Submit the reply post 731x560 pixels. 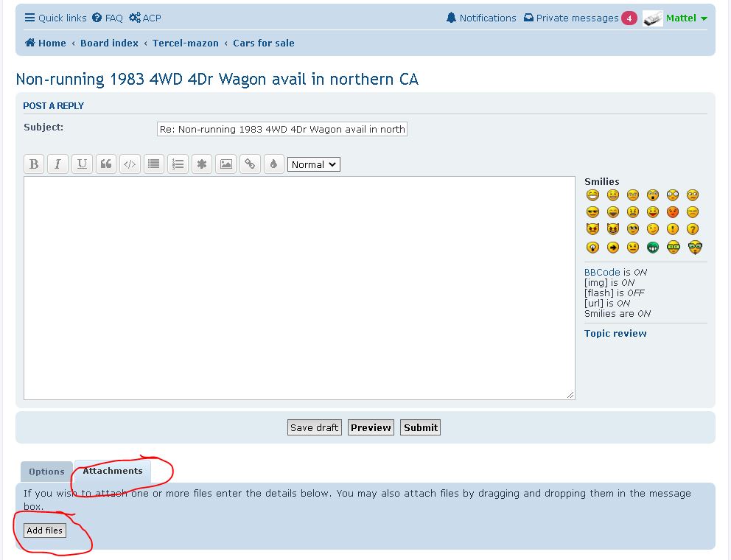click(421, 427)
